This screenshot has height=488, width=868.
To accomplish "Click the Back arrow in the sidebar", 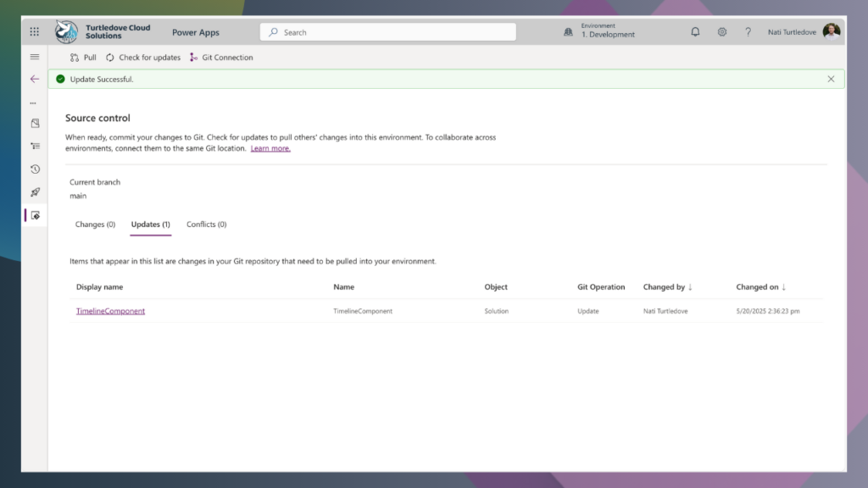I will [x=34, y=79].
